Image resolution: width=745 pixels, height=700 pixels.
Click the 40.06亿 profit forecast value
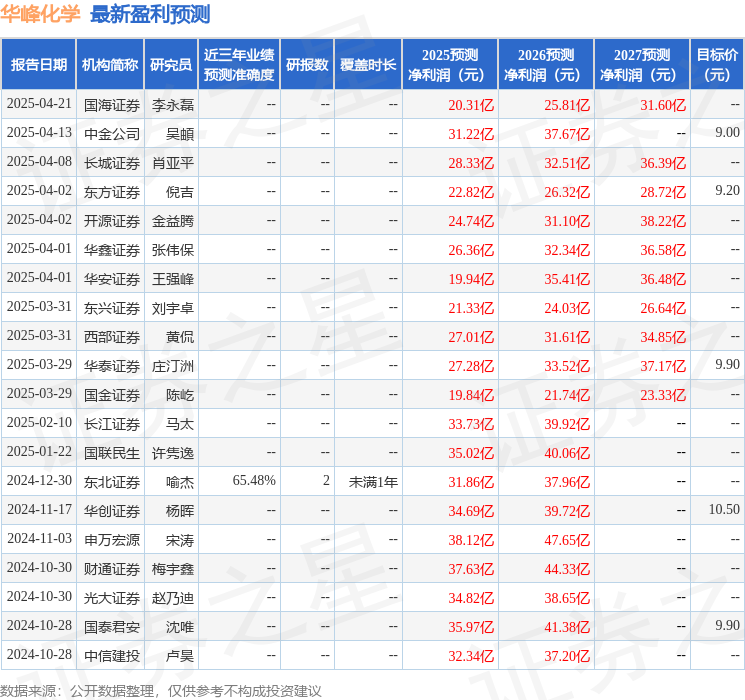567,453
